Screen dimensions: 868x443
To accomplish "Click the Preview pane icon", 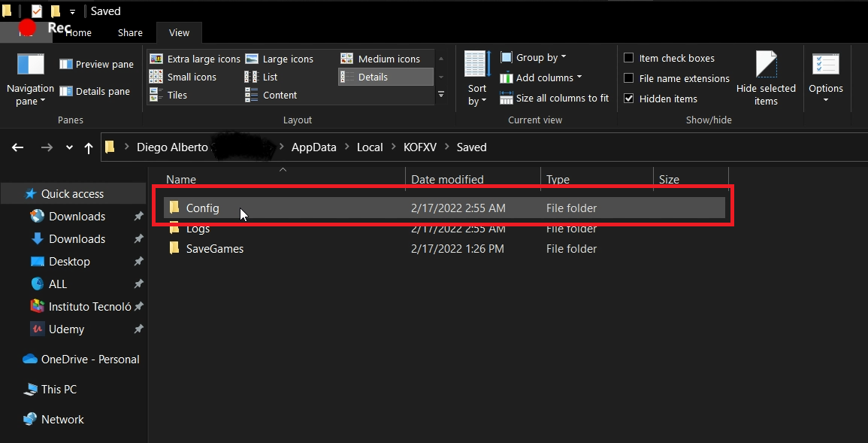I will [x=66, y=65].
